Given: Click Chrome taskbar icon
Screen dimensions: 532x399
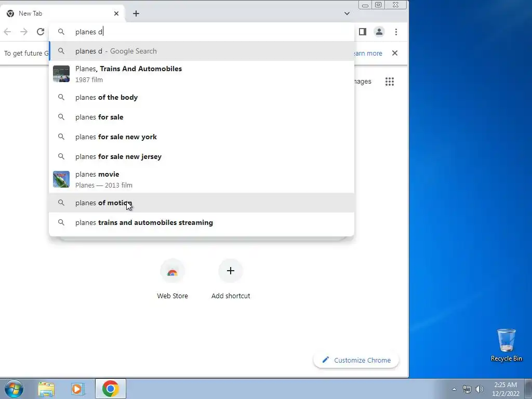Looking at the screenshot, I should coord(111,389).
